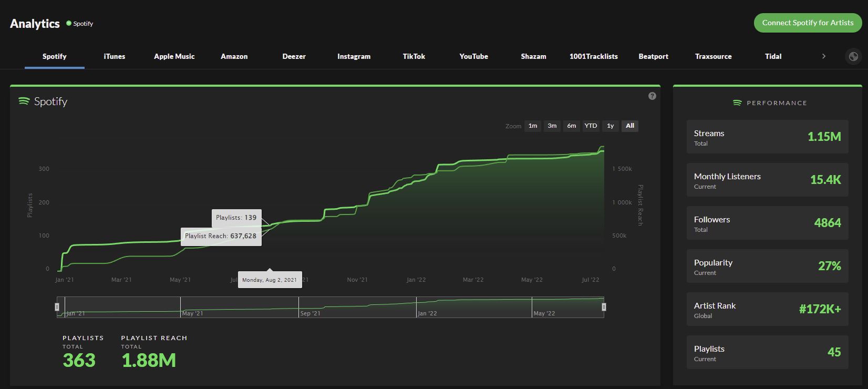The width and height of the screenshot is (868, 389).
Task: Click the Spotify icon beside Performance heading
Action: (737, 103)
